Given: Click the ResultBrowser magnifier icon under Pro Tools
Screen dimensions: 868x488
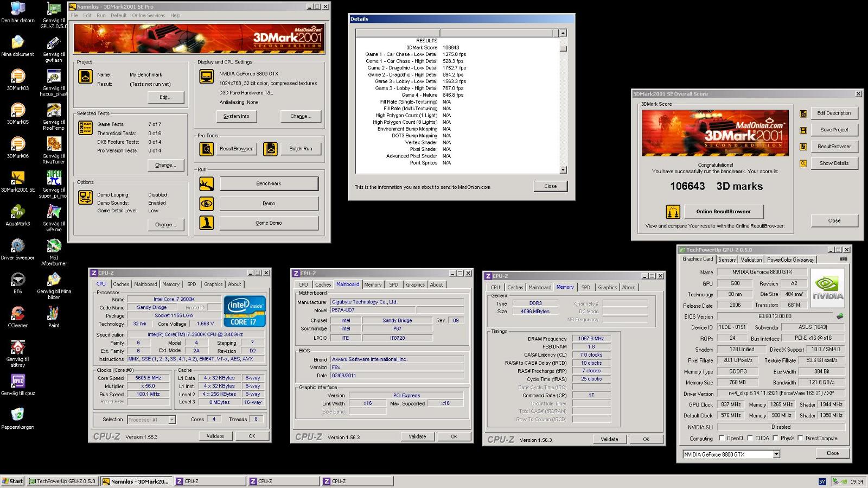Looking at the screenshot, I should [x=207, y=149].
